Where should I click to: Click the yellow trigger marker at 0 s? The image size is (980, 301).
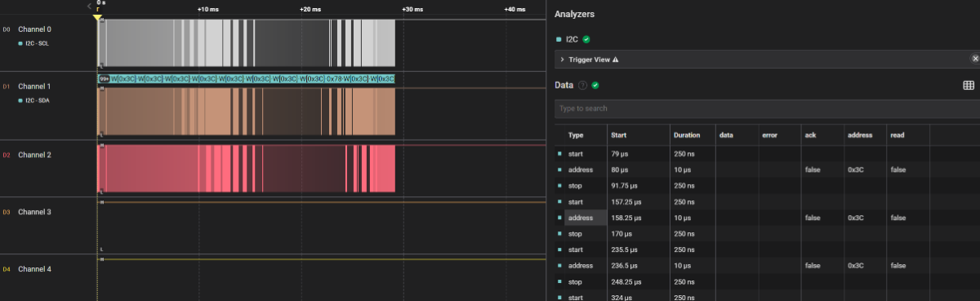coord(97,17)
